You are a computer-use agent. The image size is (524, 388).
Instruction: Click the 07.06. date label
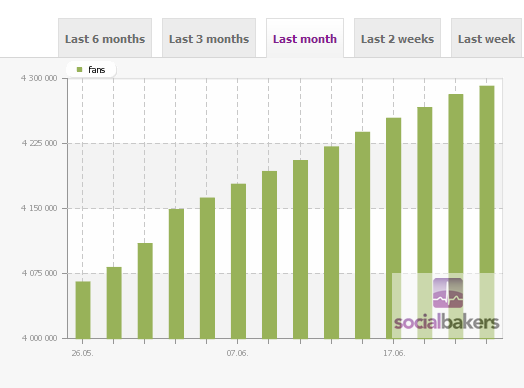[x=238, y=353]
